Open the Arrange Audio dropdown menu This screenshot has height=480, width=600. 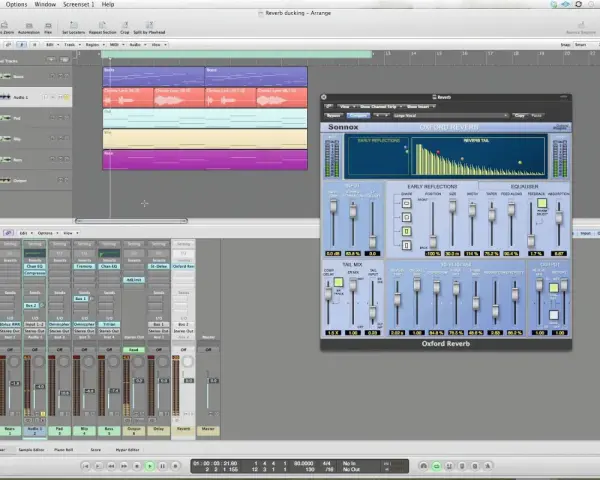pyautogui.click(x=137, y=45)
